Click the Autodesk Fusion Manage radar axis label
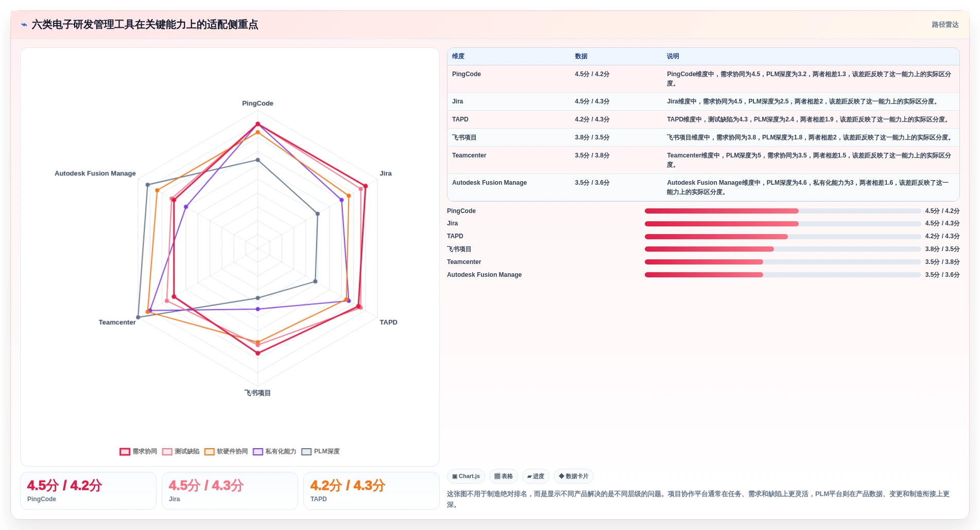This screenshot has height=530, width=980. (x=95, y=173)
